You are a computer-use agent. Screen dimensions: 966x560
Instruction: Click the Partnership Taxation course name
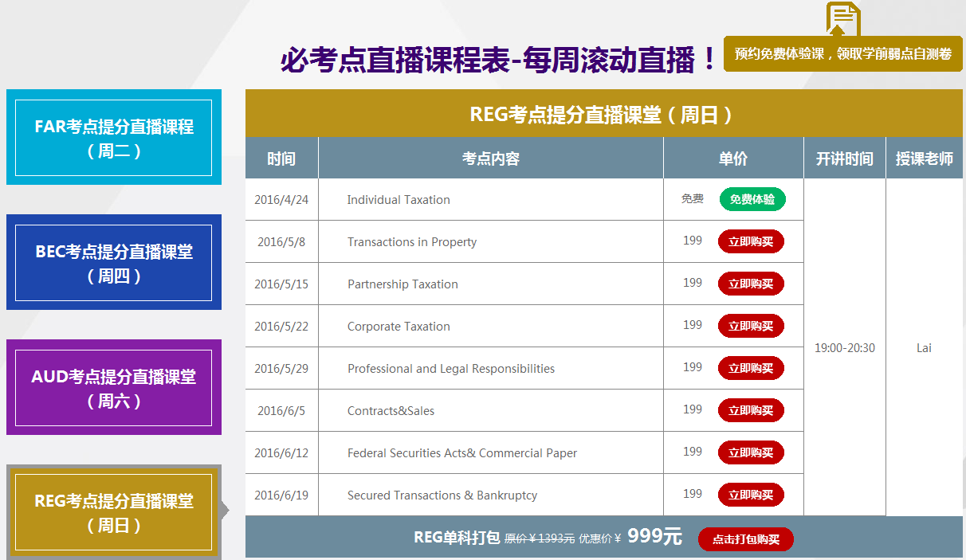pos(402,284)
